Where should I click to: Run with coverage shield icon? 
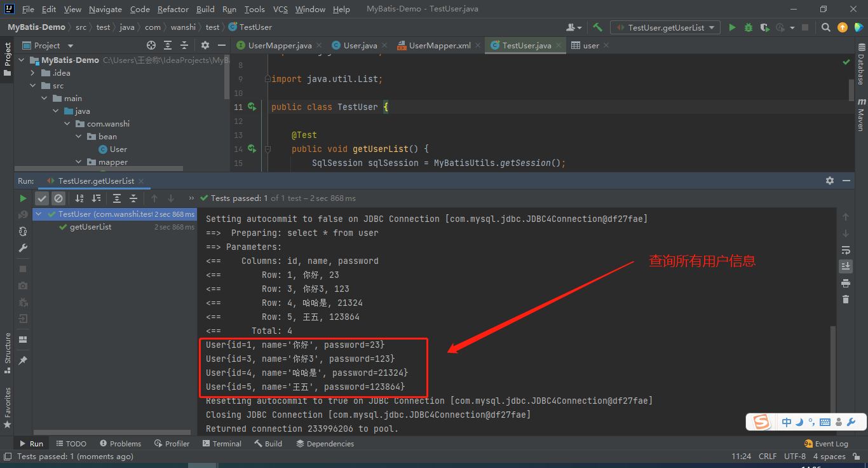(764, 27)
